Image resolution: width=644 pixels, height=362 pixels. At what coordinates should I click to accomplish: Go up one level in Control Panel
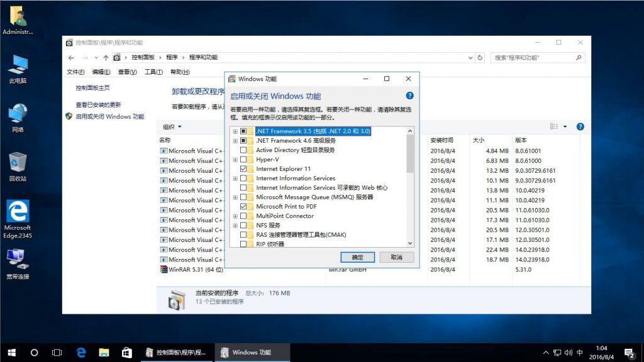point(106,58)
